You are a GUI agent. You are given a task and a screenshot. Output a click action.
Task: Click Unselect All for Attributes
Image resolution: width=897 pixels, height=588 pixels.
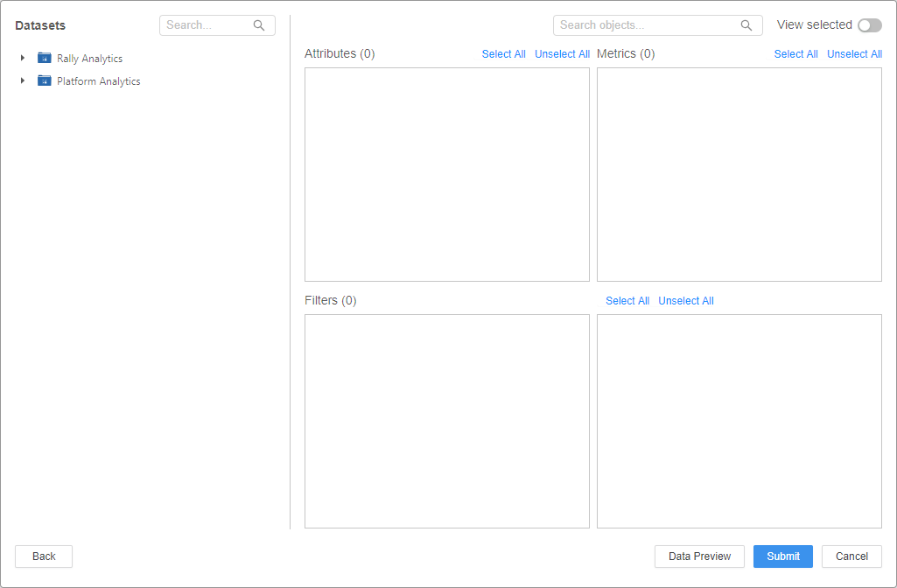(x=562, y=54)
